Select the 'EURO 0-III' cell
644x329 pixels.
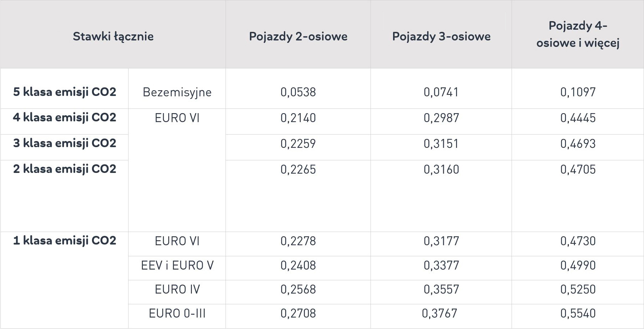coord(177,314)
